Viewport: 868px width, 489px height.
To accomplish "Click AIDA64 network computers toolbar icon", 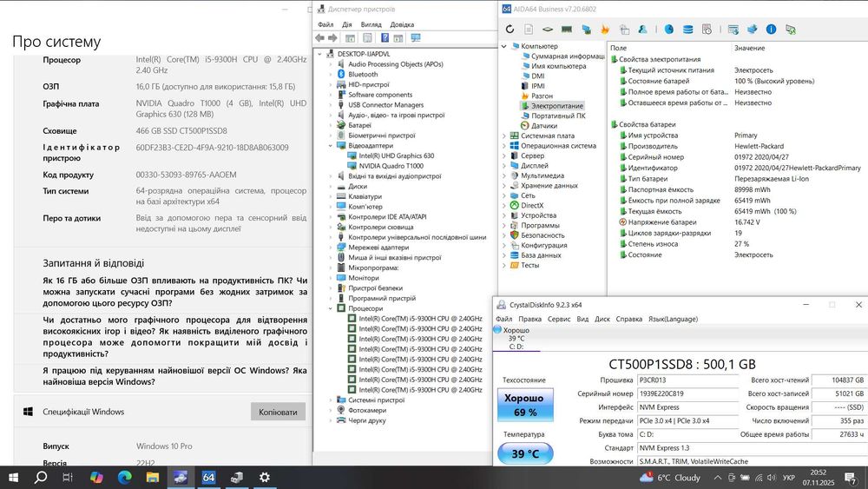I will (586, 30).
